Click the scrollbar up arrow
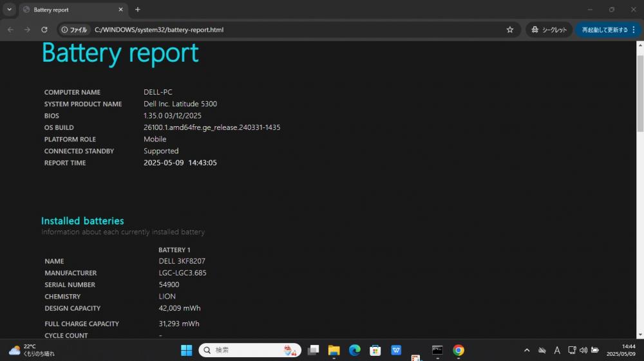 [x=640, y=46]
